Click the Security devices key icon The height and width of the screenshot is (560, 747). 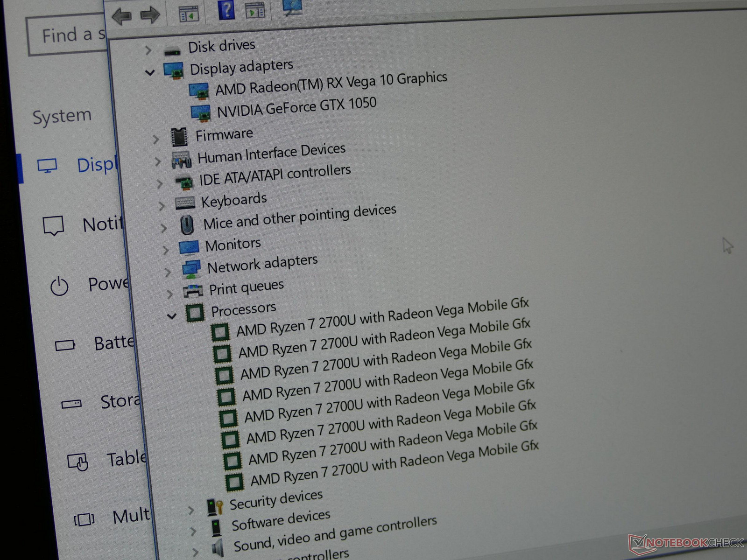(x=215, y=507)
